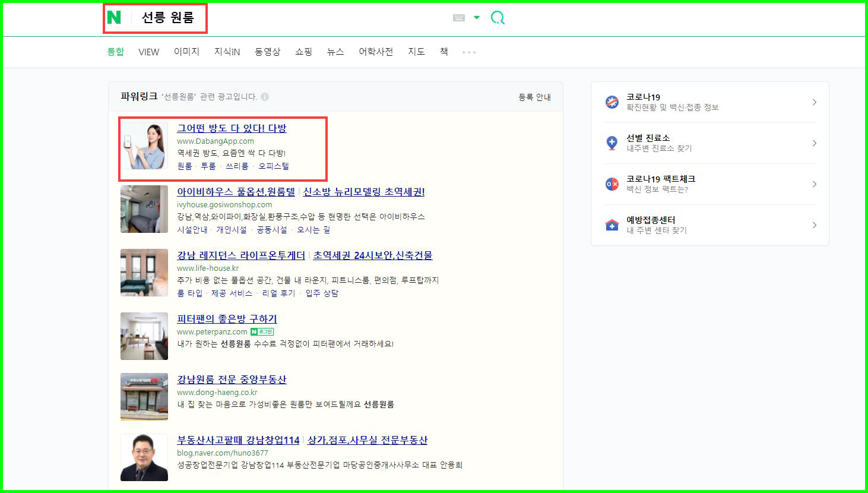Click the search box containing 선릉 원룸
Screen dimensions: 868x493
pos(291,18)
